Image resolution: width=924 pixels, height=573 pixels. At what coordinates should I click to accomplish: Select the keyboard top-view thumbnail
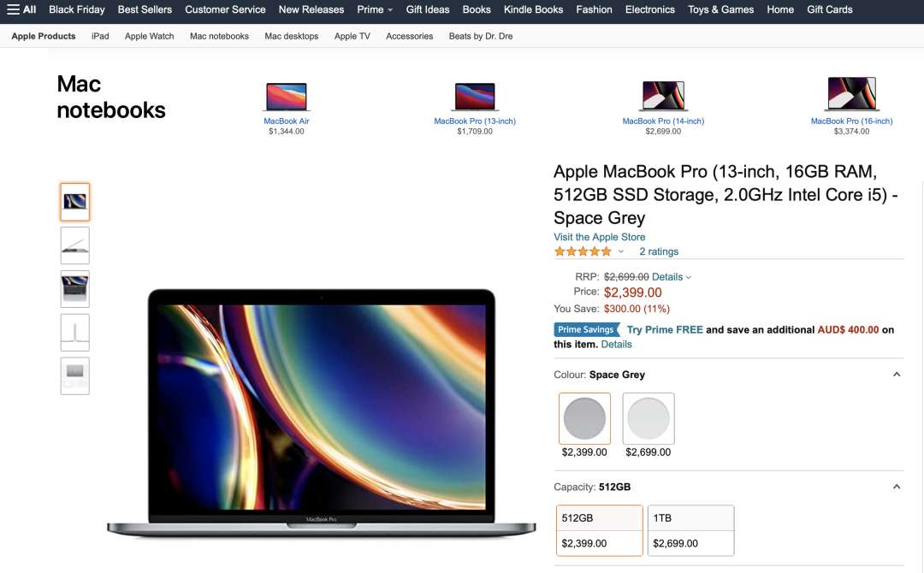pos(74,289)
